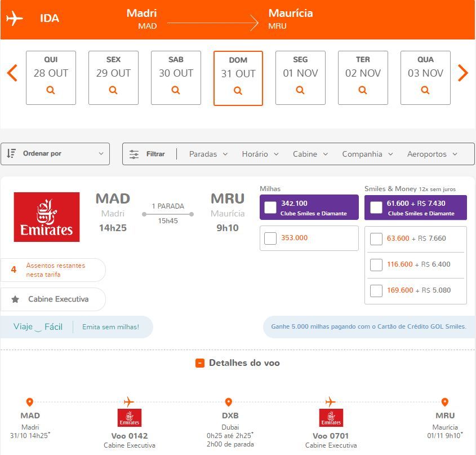Click Emirates logo above Voo 0701

pos(331,418)
